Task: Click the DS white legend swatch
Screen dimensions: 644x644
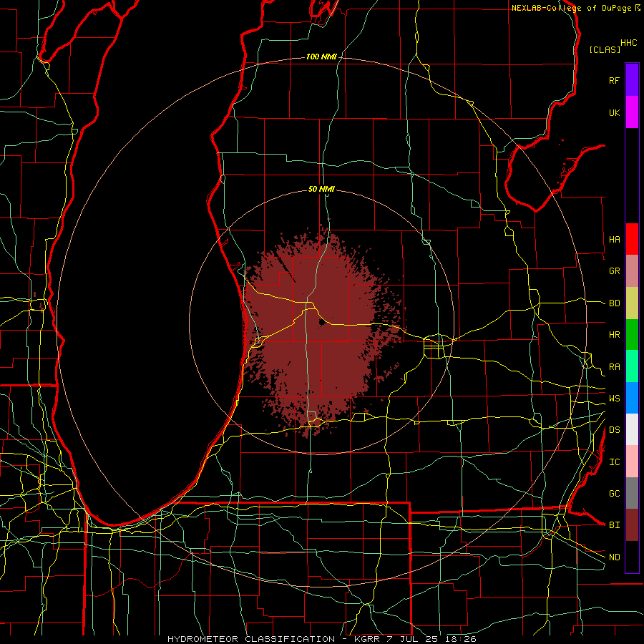Action: click(x=632, y=429)
